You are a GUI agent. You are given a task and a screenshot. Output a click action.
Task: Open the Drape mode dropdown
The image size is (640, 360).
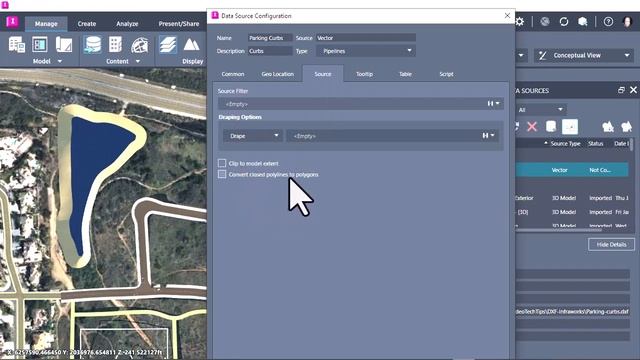pyautogui.click(x=252, y=136)
